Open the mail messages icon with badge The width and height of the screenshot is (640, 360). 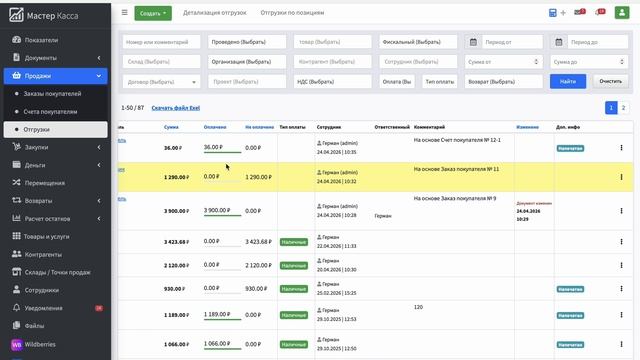pyautogui.click(x=580, y=12)
